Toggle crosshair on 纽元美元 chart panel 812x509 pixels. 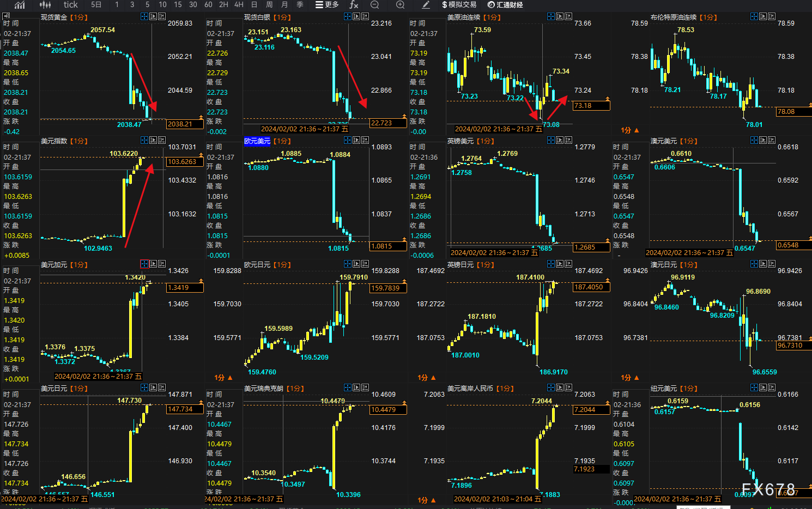(754, 388)
